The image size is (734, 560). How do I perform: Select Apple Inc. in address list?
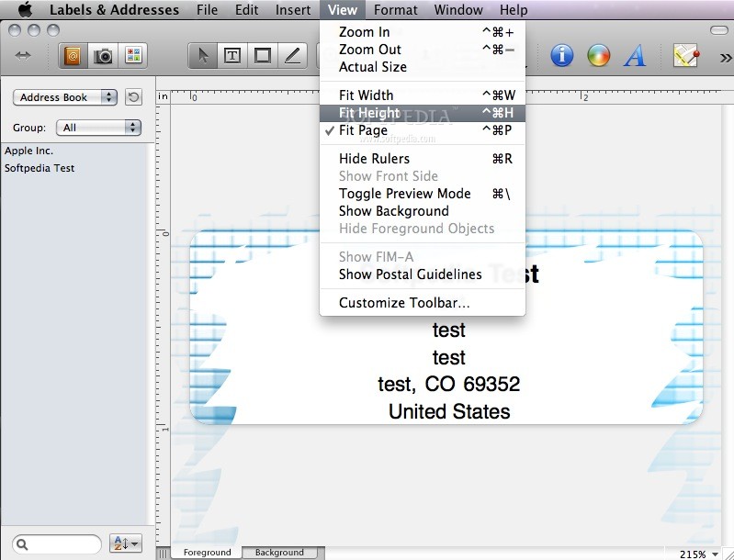tap(29, 151)
